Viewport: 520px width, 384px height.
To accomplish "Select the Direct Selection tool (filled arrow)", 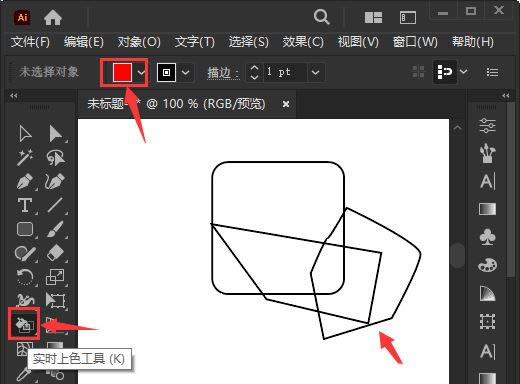I will 55,134.
